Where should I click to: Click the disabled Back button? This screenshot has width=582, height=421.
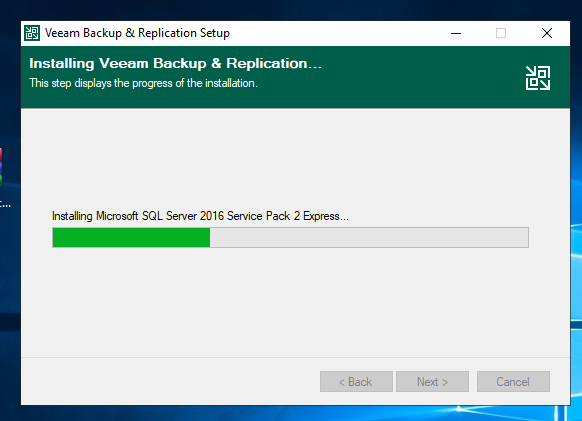356,382
